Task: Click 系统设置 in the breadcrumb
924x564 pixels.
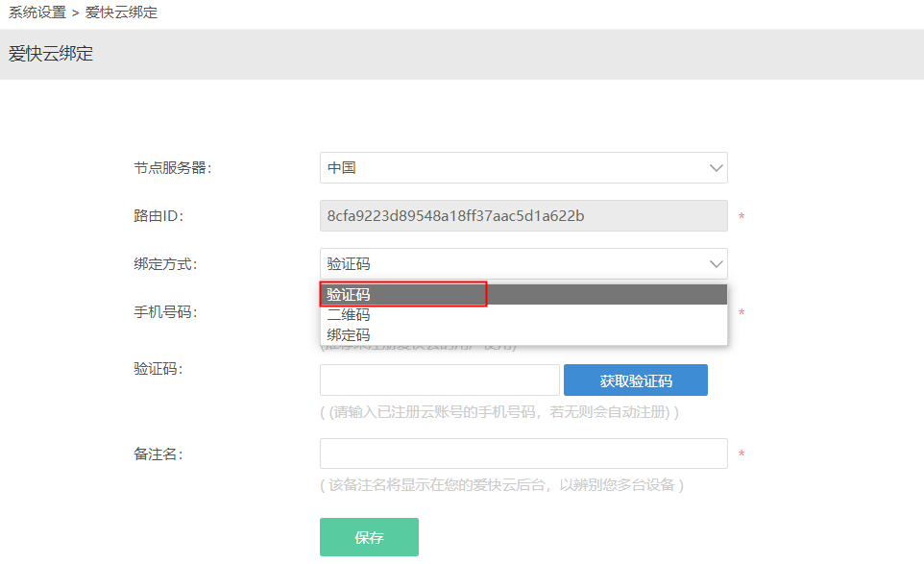Action: point(37,12)
